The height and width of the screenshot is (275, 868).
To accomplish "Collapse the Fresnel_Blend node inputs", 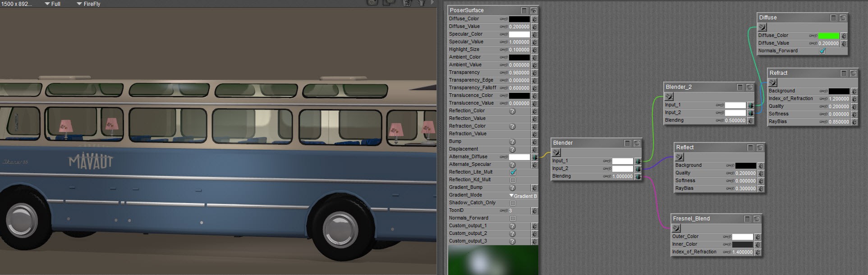I will tap(747, 219).
